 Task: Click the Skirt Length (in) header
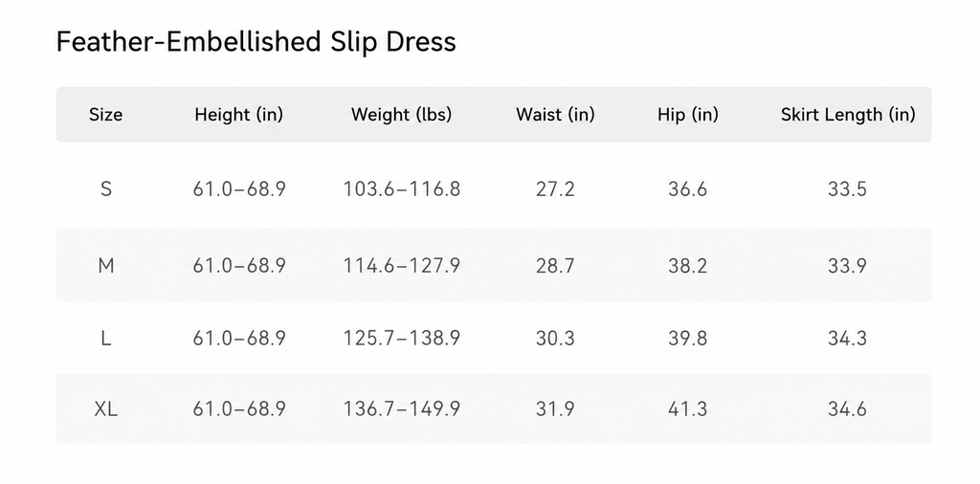(848, 115)
